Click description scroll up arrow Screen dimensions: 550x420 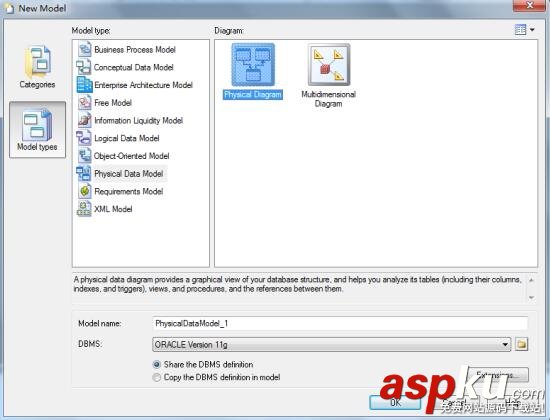pyautogui.click(x=531, y=280)
